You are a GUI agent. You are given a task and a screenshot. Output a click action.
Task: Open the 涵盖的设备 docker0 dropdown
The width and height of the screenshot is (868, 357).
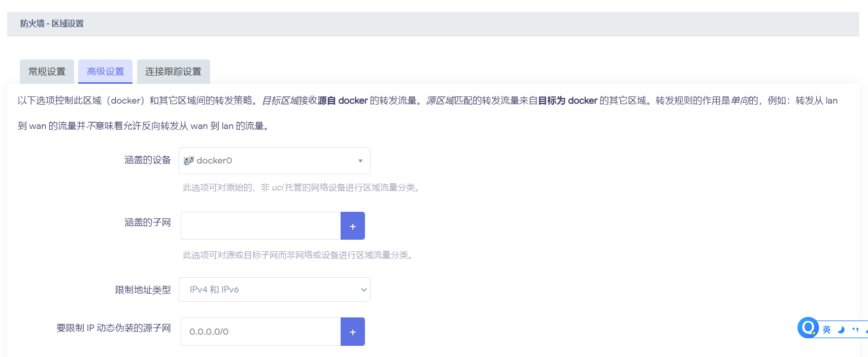275,160
